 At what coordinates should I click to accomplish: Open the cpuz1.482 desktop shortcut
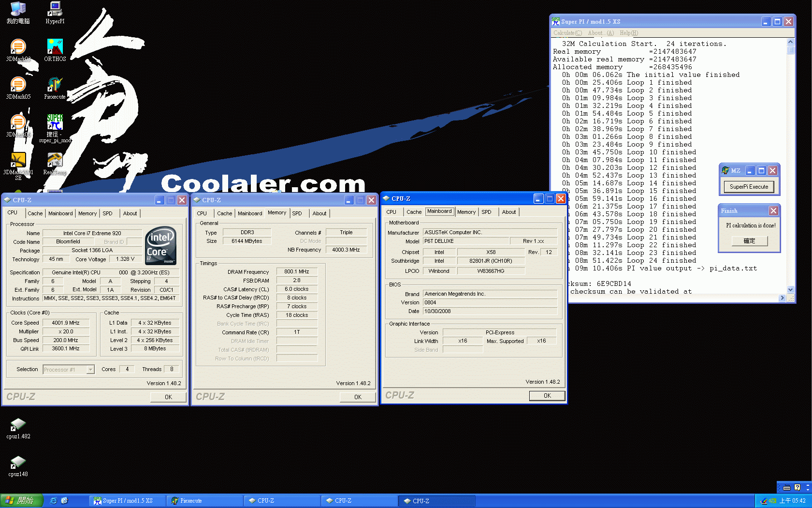[18, 428]
